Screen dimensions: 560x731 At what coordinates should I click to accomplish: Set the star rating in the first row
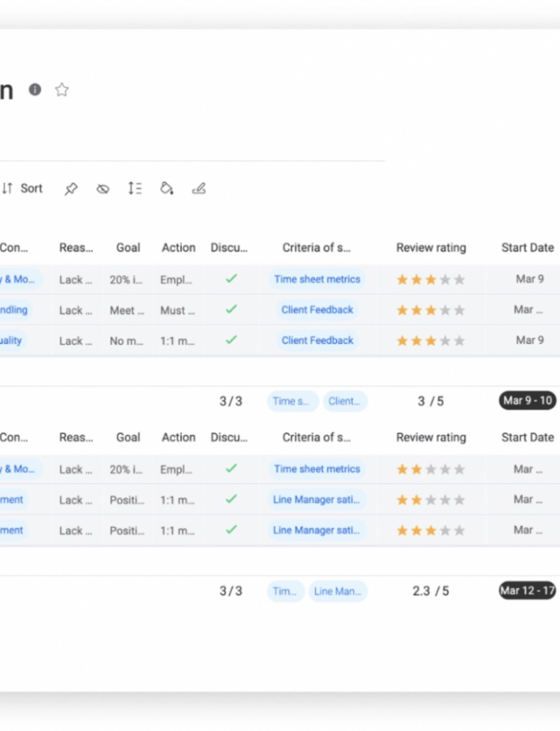click(431, 279)
